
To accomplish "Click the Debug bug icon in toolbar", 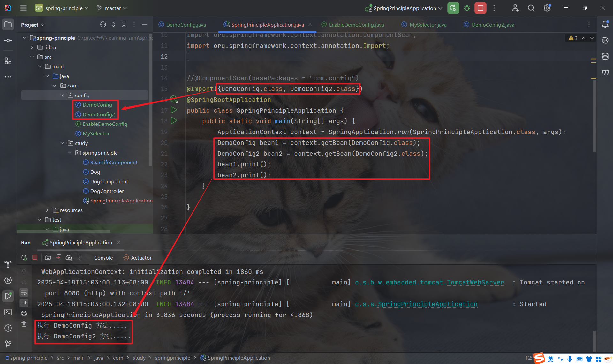I will [467, 8].
